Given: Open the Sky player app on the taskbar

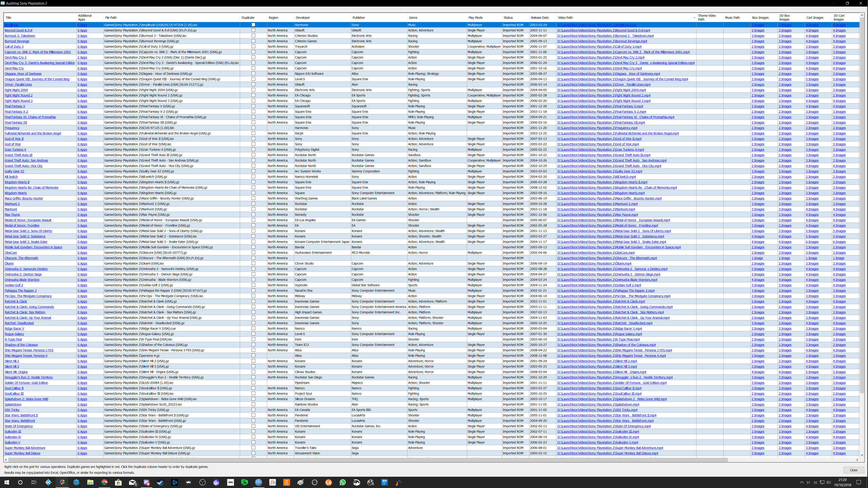Looking at the screenshot, I should [384, 482].
